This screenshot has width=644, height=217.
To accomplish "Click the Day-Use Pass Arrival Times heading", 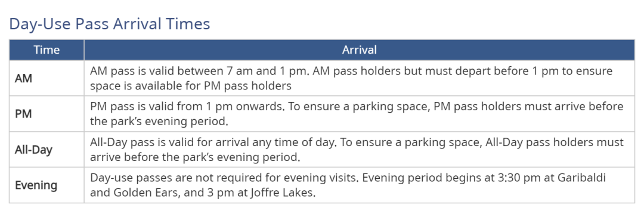I will click(110, 24).
